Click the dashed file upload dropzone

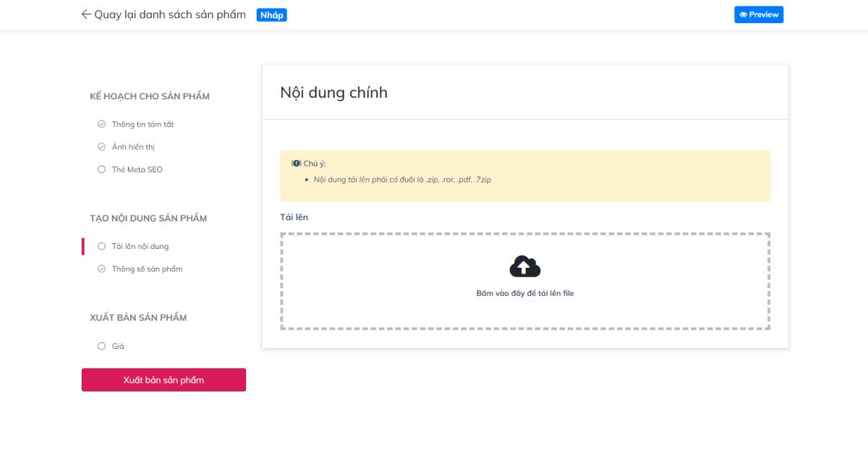pos(524,281)
